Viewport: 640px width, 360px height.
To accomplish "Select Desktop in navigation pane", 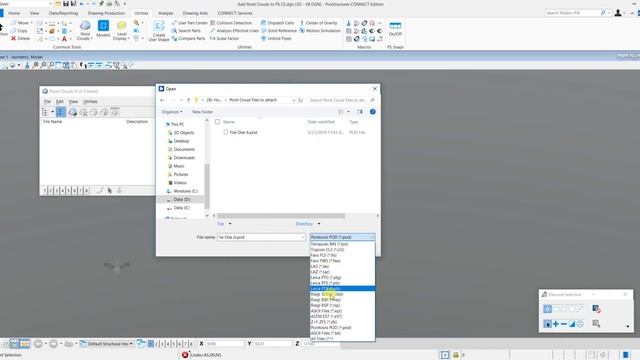I will [x=181, y=141].
